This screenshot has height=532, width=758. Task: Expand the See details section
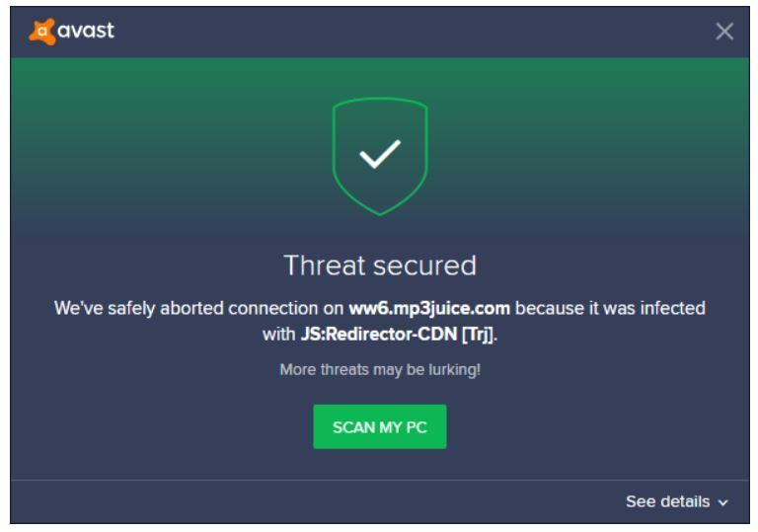pos(677,501)
